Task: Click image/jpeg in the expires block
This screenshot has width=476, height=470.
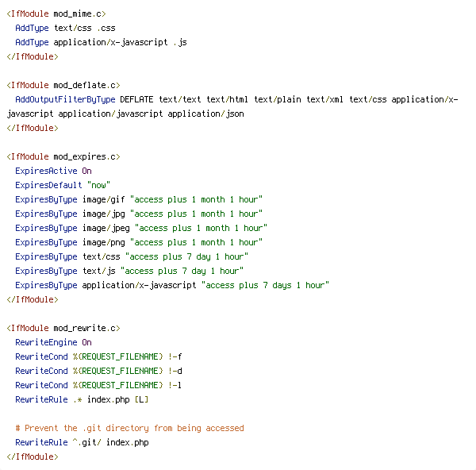Action: 106,228
